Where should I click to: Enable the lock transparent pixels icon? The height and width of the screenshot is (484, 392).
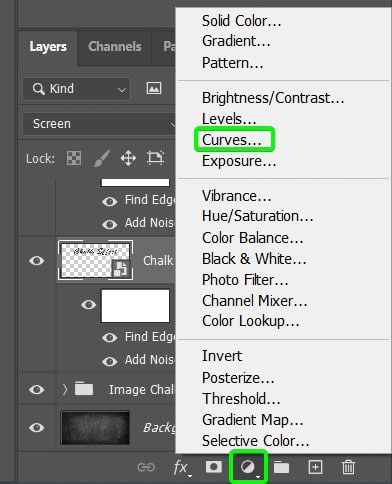(74, 158)
